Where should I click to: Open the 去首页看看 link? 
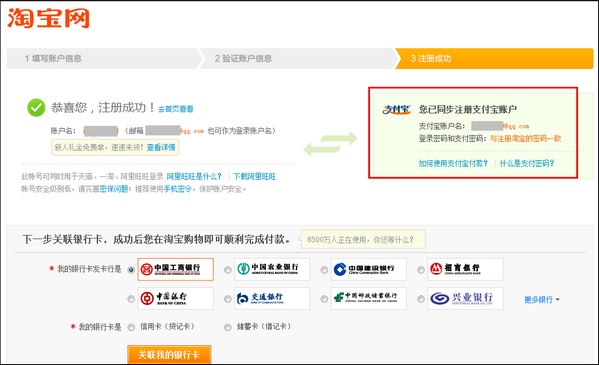(176, 109)
